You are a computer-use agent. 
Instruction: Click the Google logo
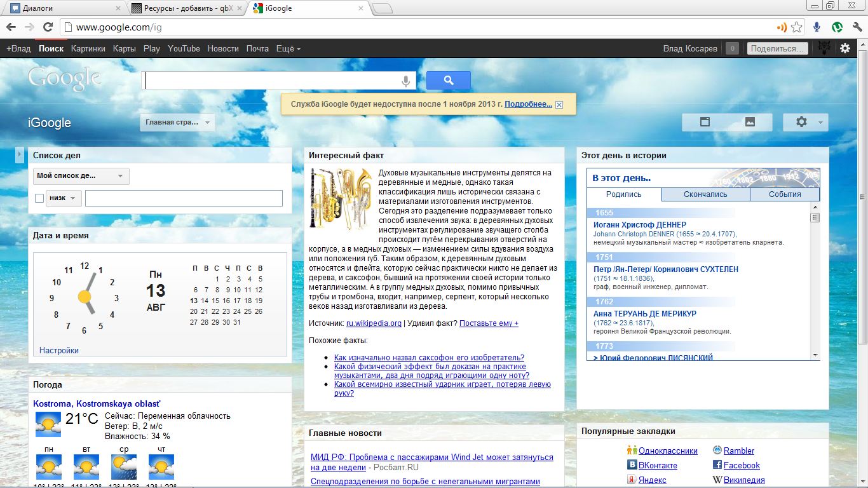tap(65, 79)
